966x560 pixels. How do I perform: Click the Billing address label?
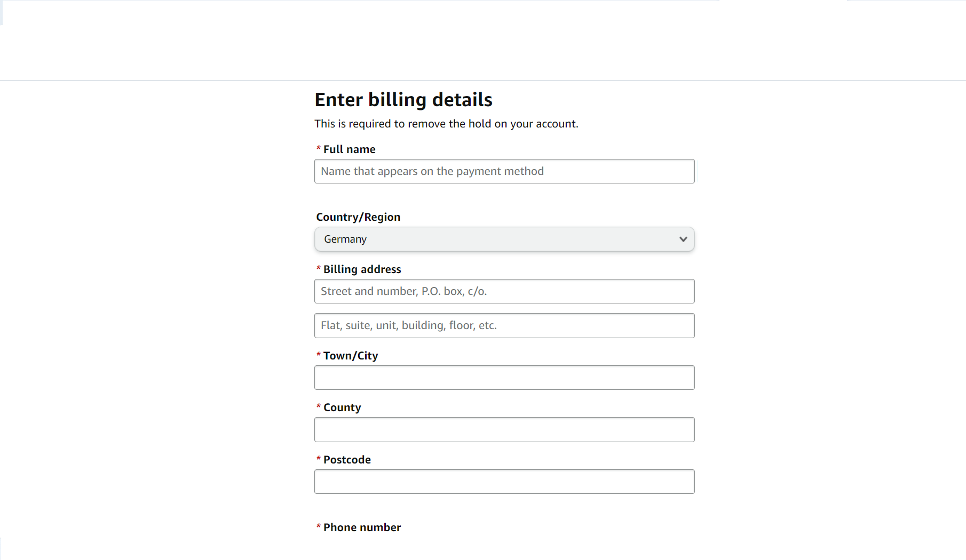click(x=362, y=269)
